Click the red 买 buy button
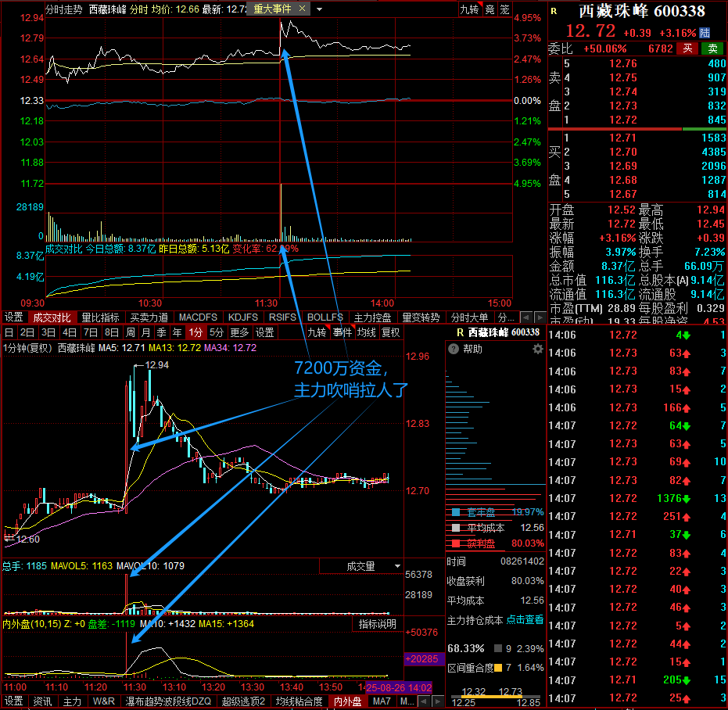The image size is (728, 710). coord(687,48)
